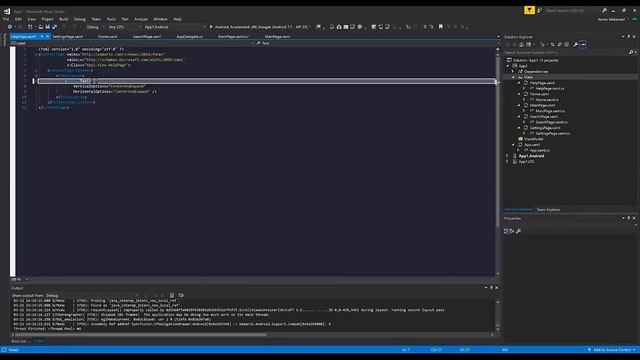Image resolution: width=640 pixels, height=360 pixels.
Task: Click the Save icon in toolbar
Action: (x=47, y=27)
